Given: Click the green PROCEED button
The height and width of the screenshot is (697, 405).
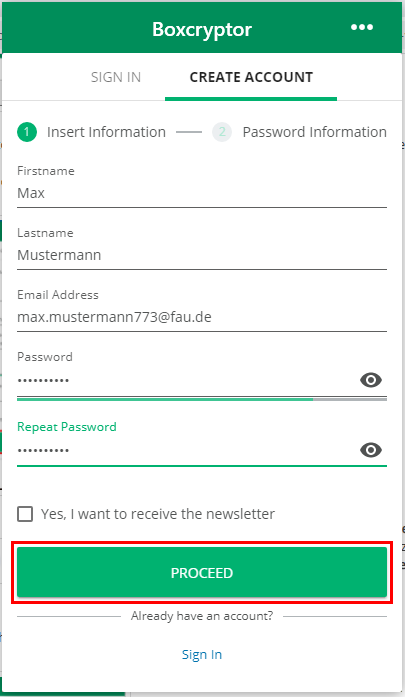Looking at the screenshot, I should click(202, 573).
